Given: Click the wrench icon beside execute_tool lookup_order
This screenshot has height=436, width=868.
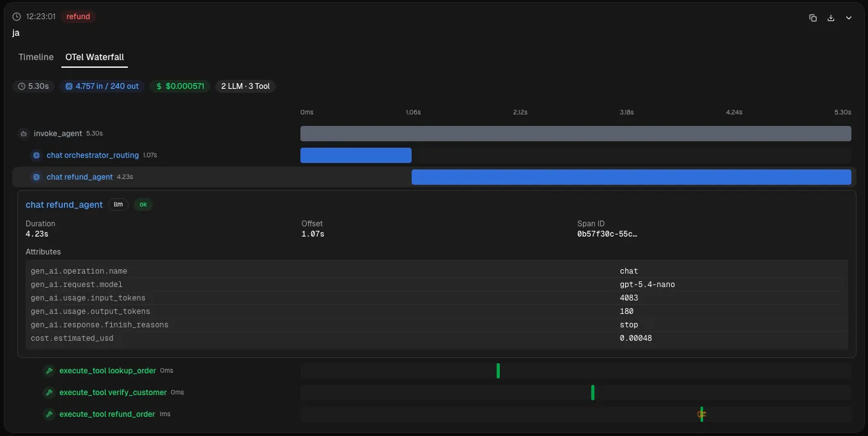Looking at the screenshot, I should (x=49, y=370).
